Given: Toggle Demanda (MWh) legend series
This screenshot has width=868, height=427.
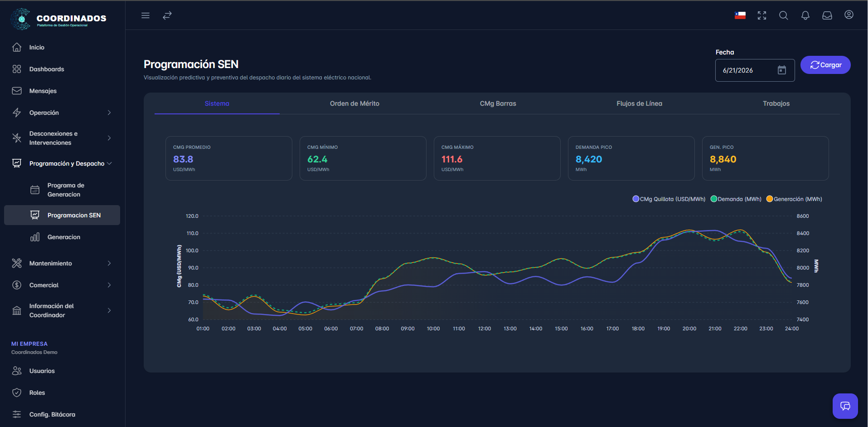Looking at the screenshot, I should [736, 199].
